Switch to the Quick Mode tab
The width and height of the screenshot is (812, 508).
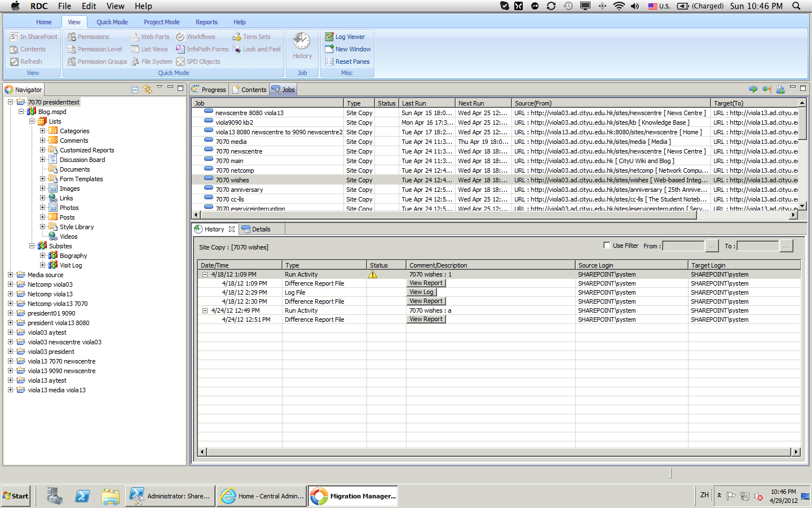(112, 22)
